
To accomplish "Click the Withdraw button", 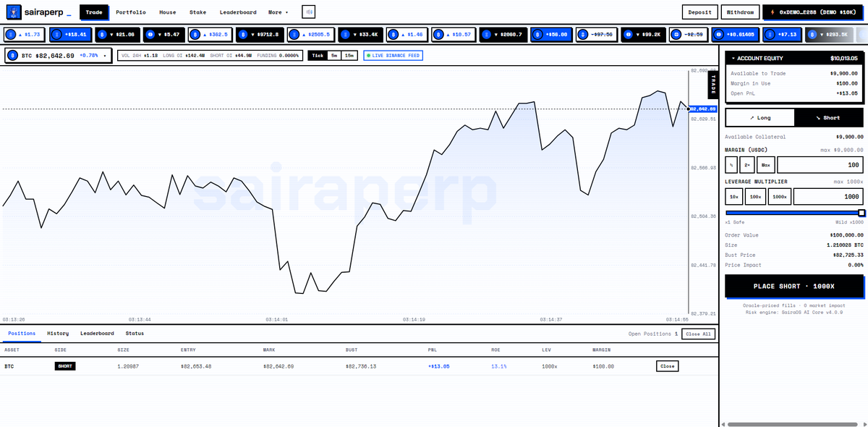I will (740, 12).
